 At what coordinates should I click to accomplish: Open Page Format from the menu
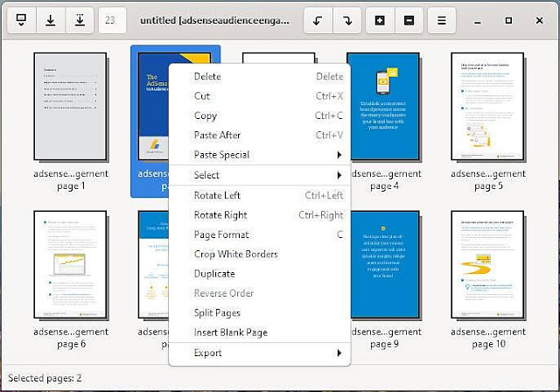[260, 234]
